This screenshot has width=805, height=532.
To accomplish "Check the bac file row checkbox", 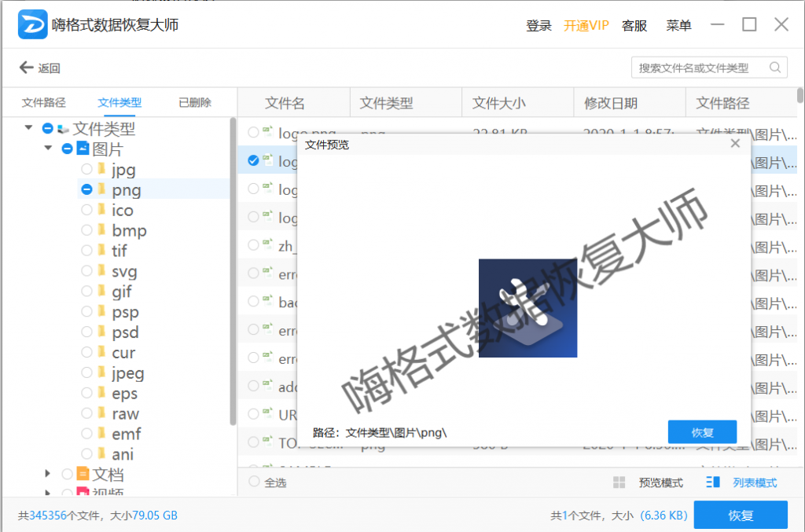I will 253,301.
